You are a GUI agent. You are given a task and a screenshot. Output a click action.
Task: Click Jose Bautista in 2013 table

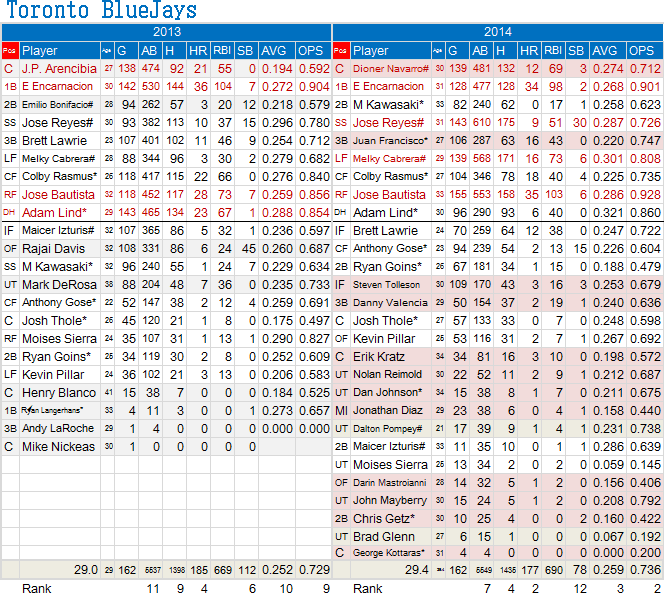pyautogui.click(x=58, y=195)
